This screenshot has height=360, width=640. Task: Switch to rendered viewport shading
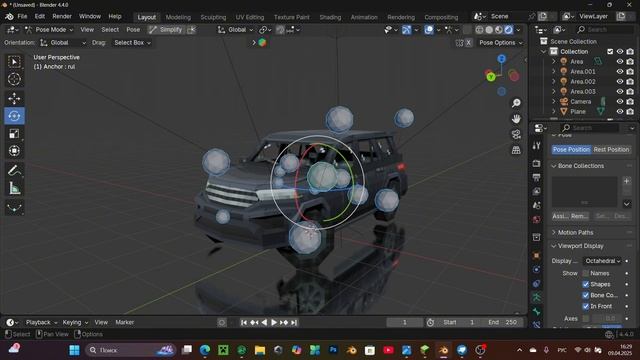508,30
